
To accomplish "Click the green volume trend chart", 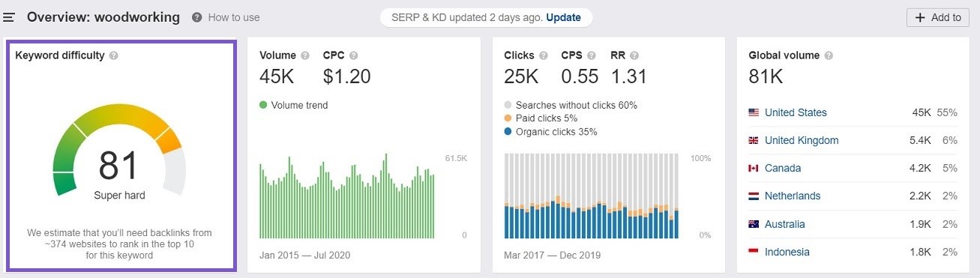I will 346,196.
